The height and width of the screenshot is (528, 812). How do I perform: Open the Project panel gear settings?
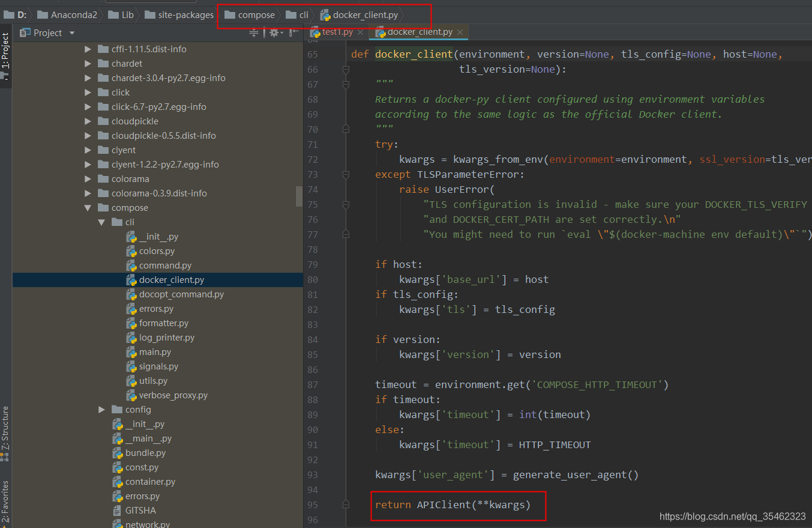pos(274,32)
